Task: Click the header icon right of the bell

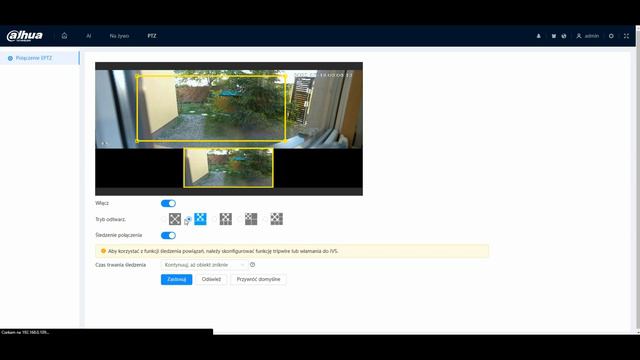Action: coord(554,36)
